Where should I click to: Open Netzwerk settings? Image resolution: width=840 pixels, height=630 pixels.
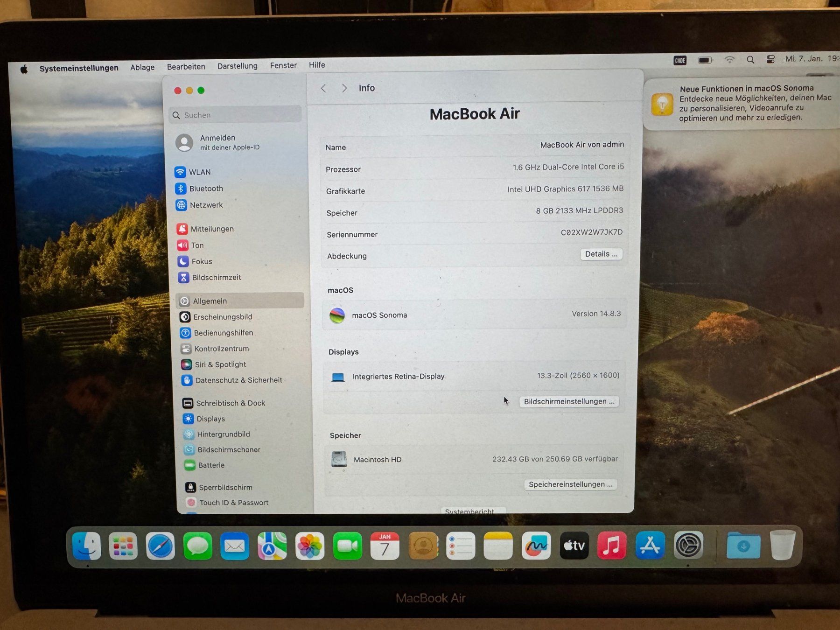tap(200, 205)
